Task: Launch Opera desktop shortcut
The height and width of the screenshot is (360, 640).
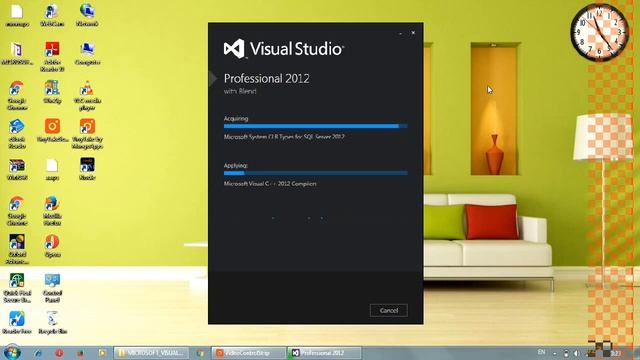Action: (52, 246)
